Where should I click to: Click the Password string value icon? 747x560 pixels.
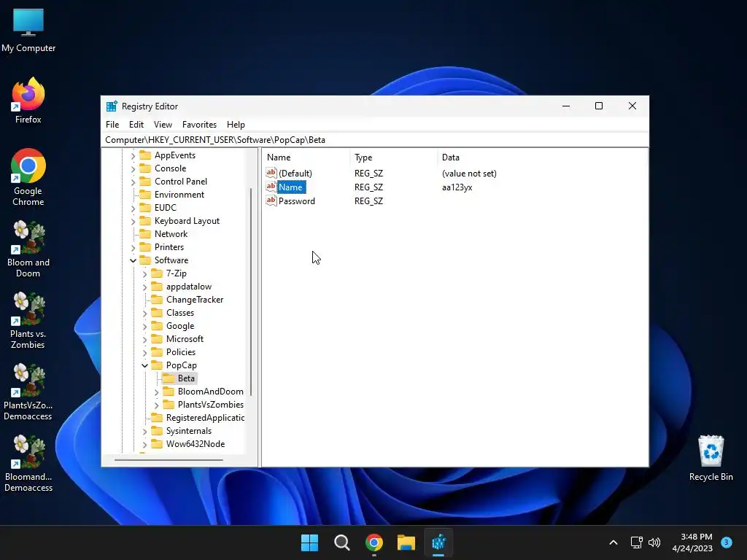coord(271,201)
